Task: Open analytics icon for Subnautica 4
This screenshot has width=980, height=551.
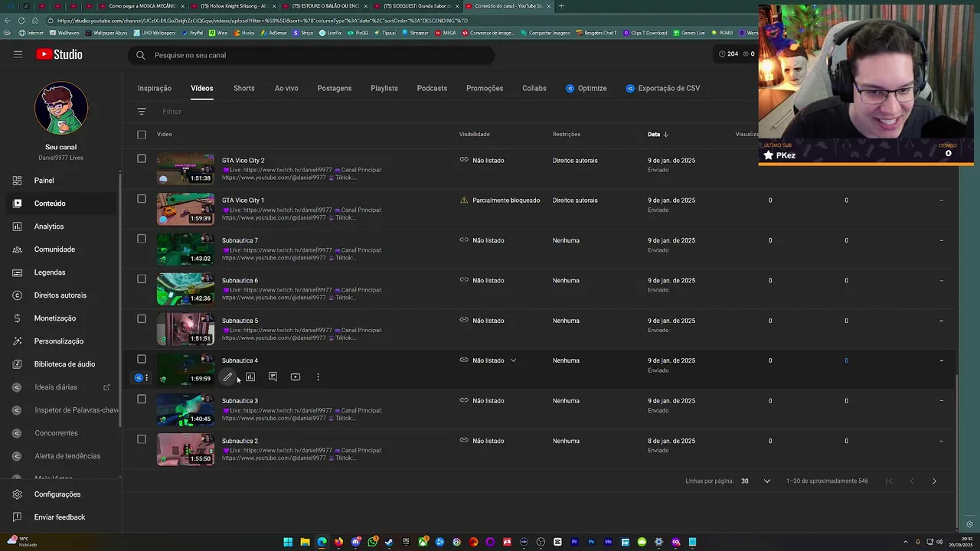Action: point(250,377)
